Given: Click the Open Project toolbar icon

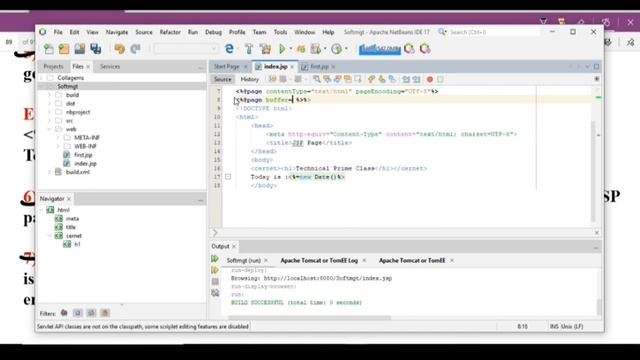Looking at the screenshot, I should (x=80, y=49).
